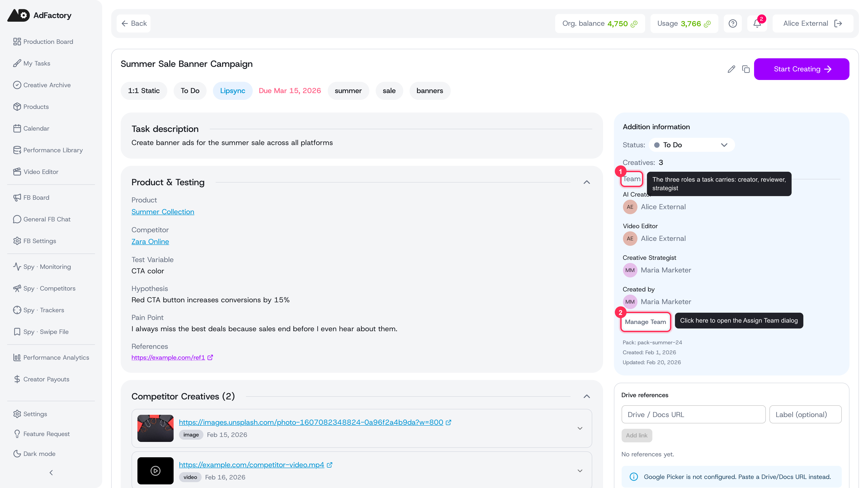This screenshot has height=488, width=868.
Task: Click the To Do status tag
Action: pyautogui.click(x=190, y=91)
